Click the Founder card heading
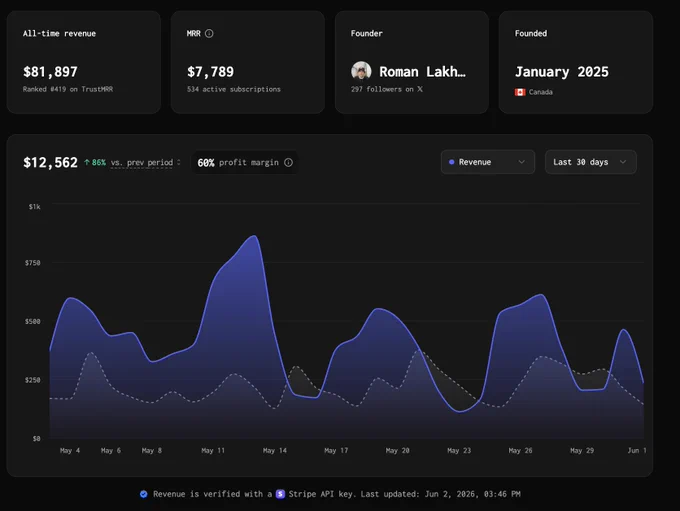Viewport: 680px width, 511px height. 366,33
